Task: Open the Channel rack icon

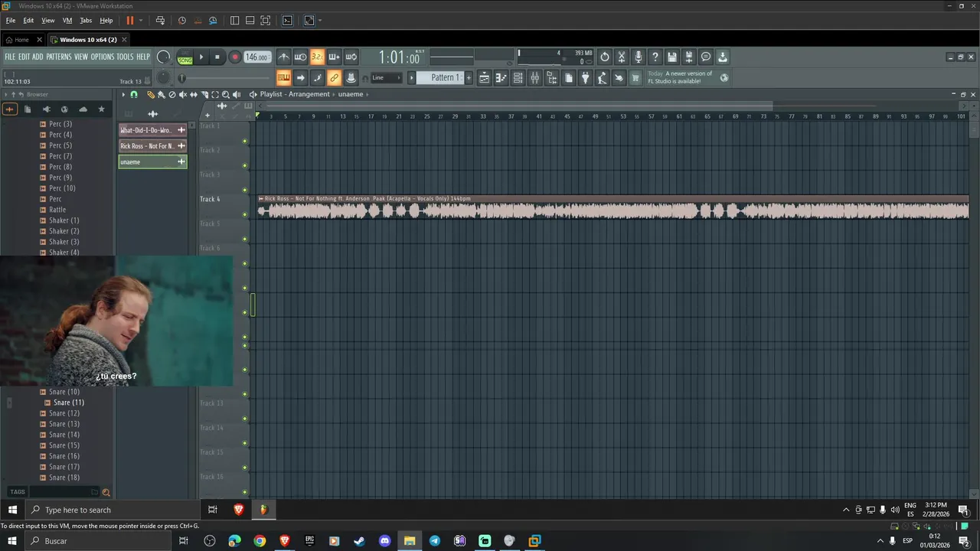Action: (518, 77)
